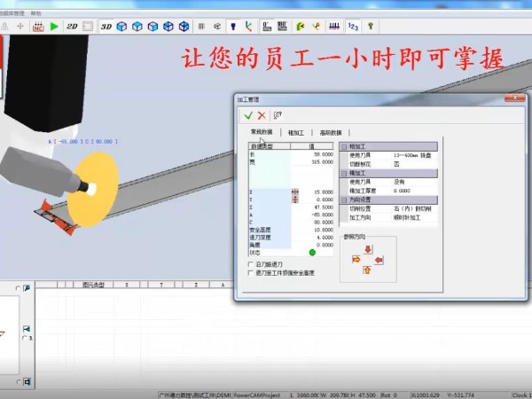The height and width of the screenshot is (399, 532).
Task: Cancel dialog with red X icon
Action: click(262, 115)
